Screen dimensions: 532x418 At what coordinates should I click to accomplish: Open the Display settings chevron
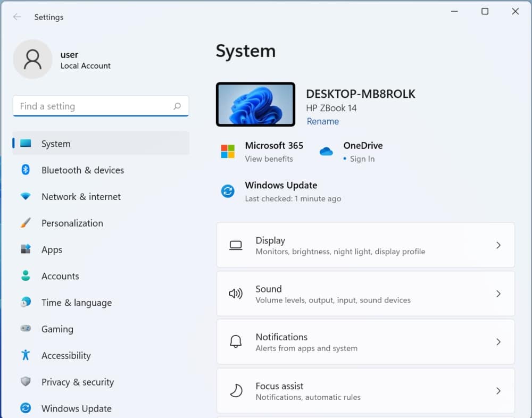click(498, 245)
